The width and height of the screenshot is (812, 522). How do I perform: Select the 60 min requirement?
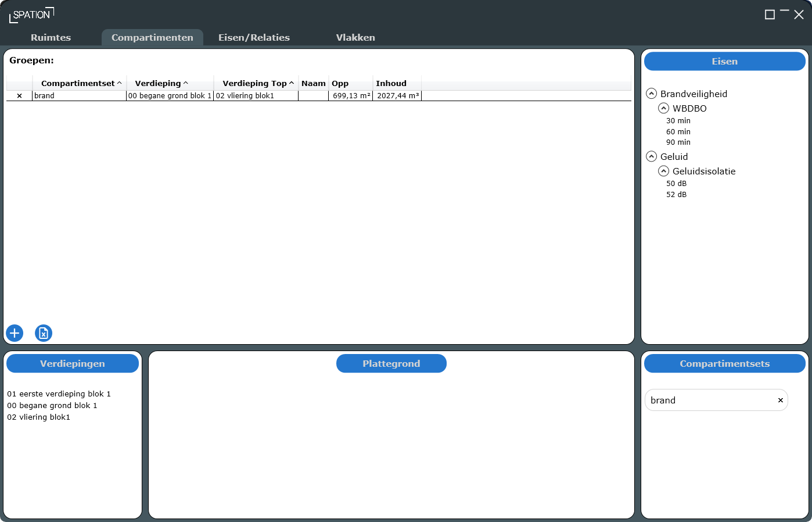(x=678, y=132)
